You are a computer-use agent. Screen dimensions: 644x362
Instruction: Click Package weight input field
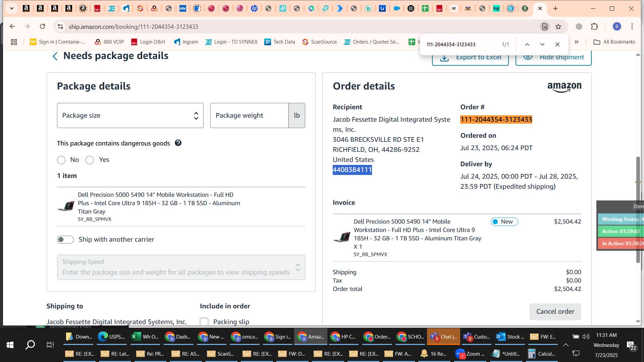pos(249,115)
